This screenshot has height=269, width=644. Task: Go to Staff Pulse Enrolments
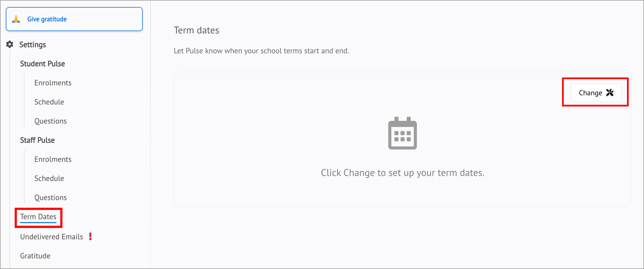(53, 159)
